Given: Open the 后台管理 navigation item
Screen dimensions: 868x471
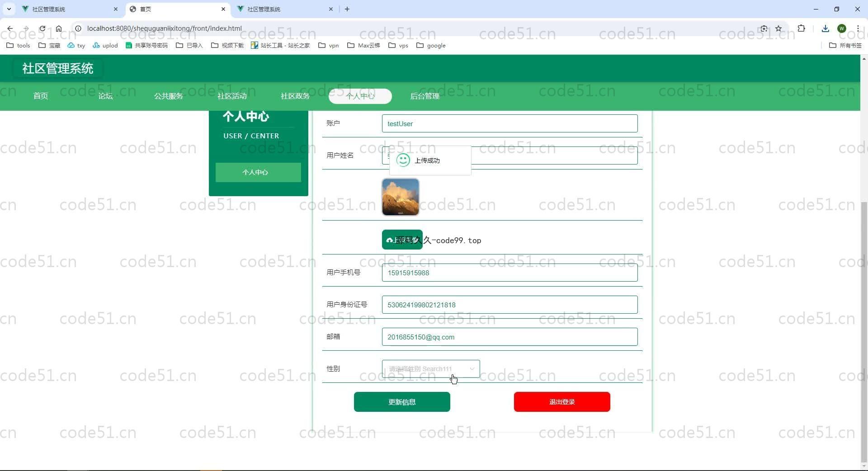Looking at the screenshot, I should point(425,96).
